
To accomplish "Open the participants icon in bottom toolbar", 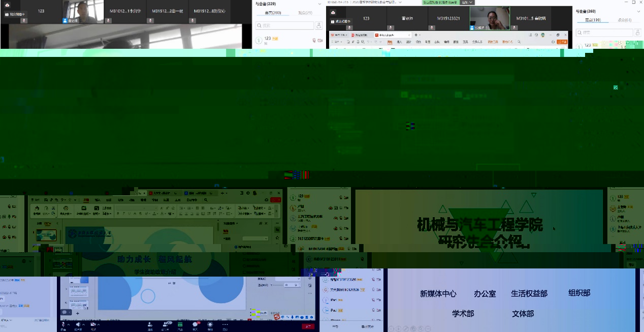I will tap(166, 324).
